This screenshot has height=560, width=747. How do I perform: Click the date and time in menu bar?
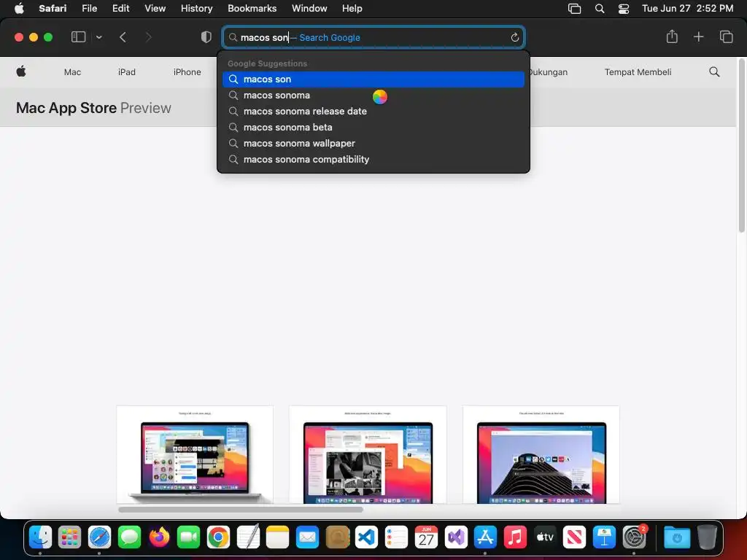click(x=687, y=8)
